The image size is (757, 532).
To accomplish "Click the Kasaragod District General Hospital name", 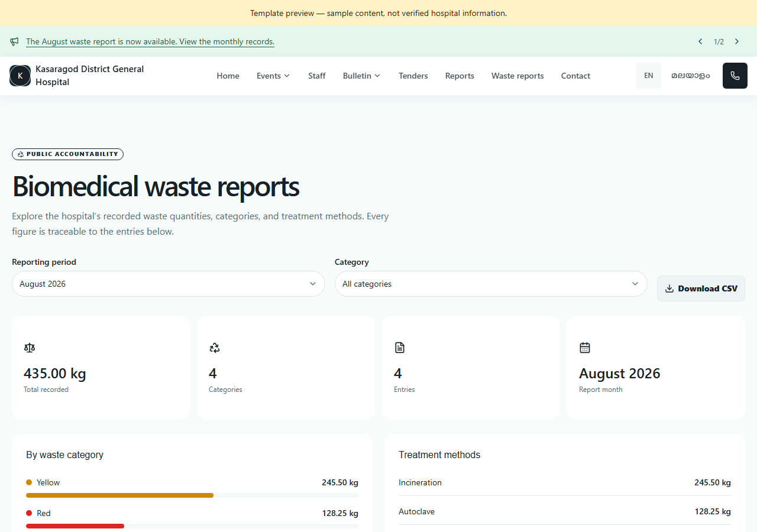I will pyautogui.click(x=90, y=76).
